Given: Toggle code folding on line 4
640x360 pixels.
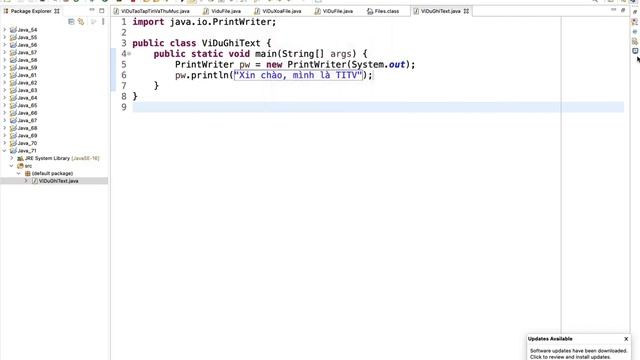Looking at the screenshot, I should point(129,54).
